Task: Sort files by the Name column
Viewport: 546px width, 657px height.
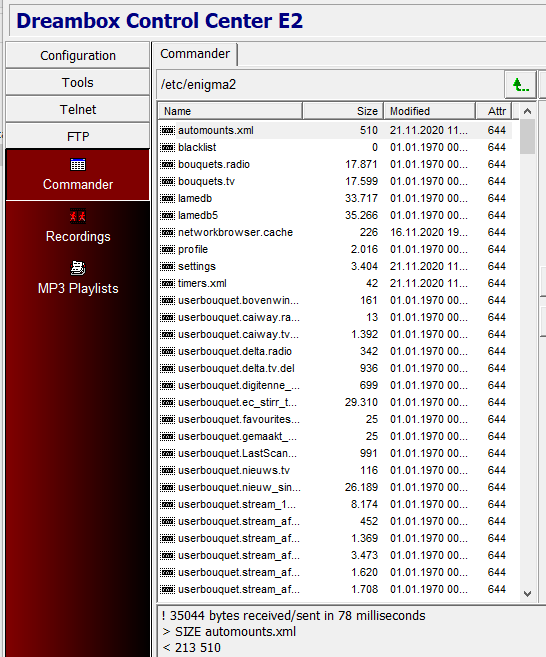Action: (x=230, y=111)
